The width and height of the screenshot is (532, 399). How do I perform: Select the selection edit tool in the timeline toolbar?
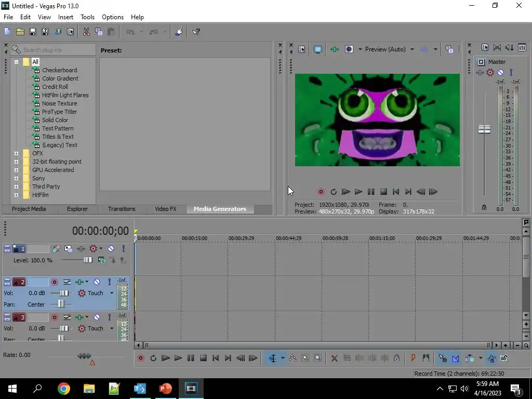pyautogui.click(x=305, y=358)
